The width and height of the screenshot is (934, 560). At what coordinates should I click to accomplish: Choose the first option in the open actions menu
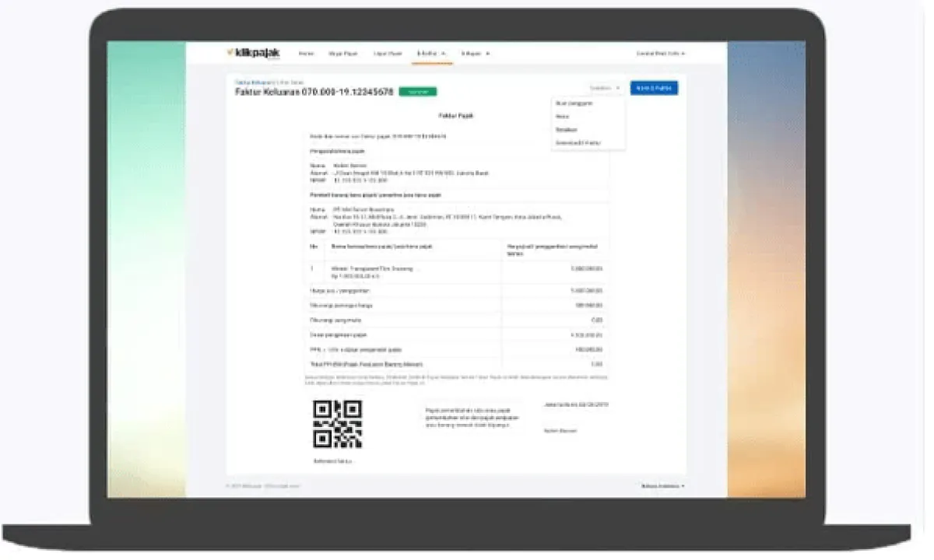(574, 103)
